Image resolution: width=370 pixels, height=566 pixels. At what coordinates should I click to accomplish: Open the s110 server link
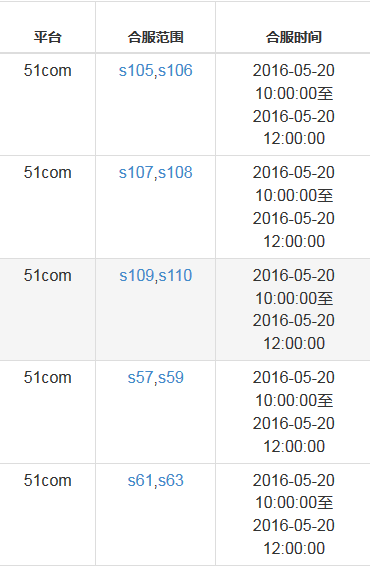pos(175,275)
